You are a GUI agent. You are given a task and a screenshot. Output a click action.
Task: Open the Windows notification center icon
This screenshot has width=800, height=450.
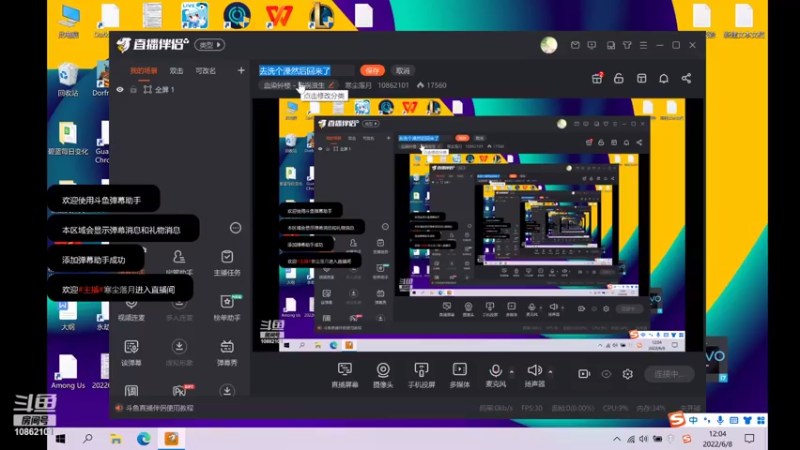pyautogui.click(x=749, y=439)
